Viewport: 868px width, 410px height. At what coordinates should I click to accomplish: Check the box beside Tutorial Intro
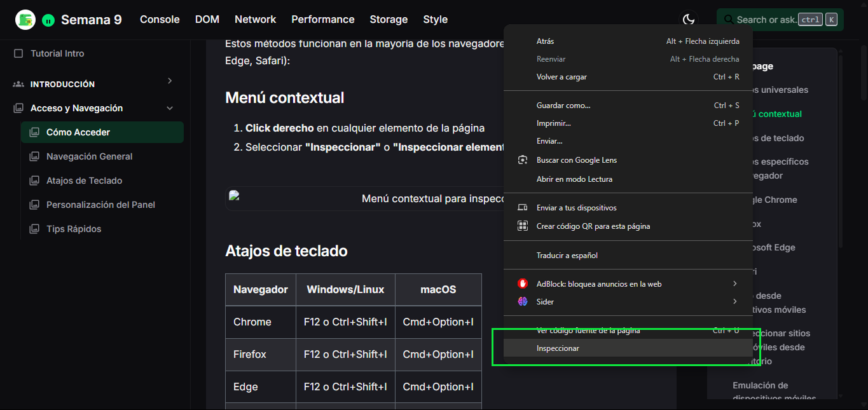pos(18,53)
